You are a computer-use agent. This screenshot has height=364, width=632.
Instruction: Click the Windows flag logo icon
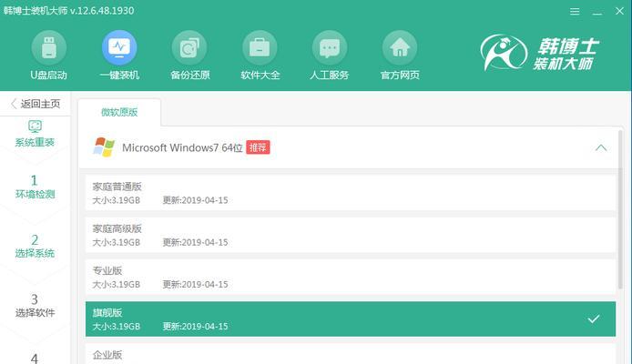point(104,147)
